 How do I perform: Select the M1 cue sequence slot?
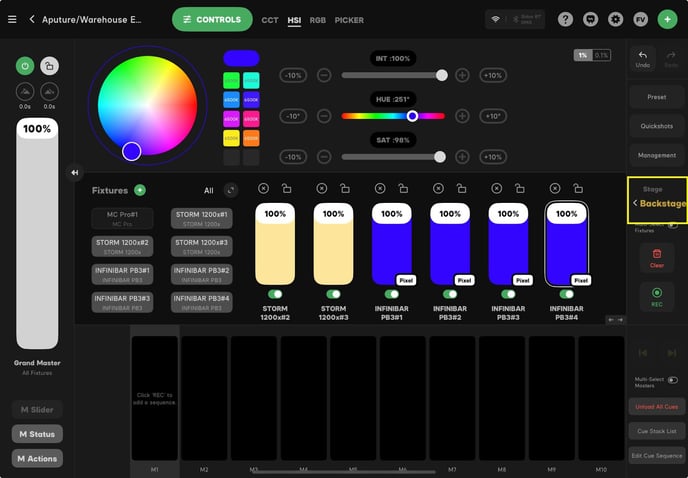point(155,398)
